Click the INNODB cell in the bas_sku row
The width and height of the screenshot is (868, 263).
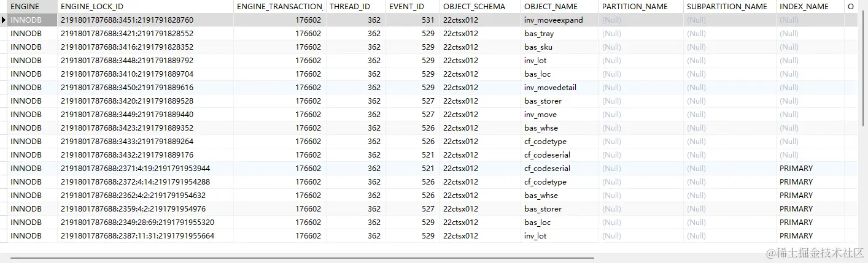[33, 47]
